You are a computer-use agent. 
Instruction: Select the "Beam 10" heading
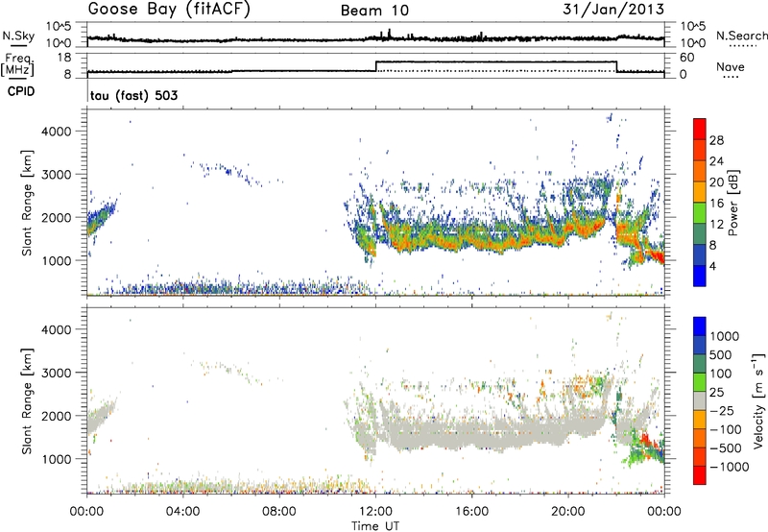[374, 11]
